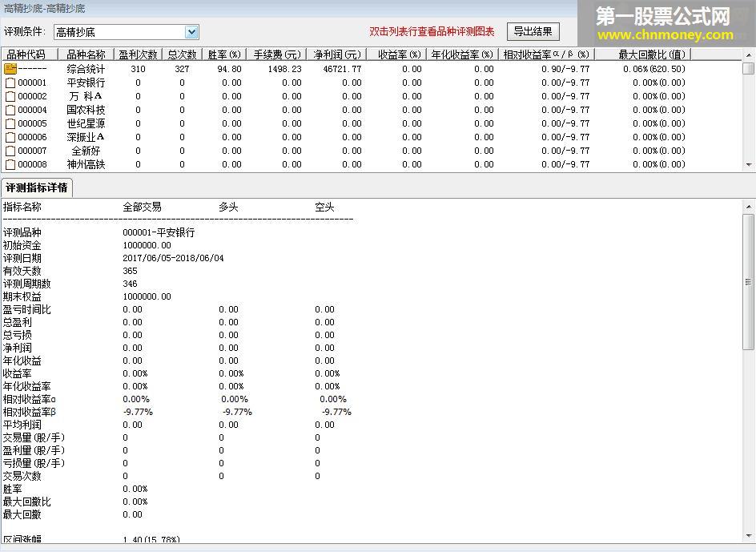Open the 评测条件 dropdown arrow

pyautogui.click(x=191, y=32)
